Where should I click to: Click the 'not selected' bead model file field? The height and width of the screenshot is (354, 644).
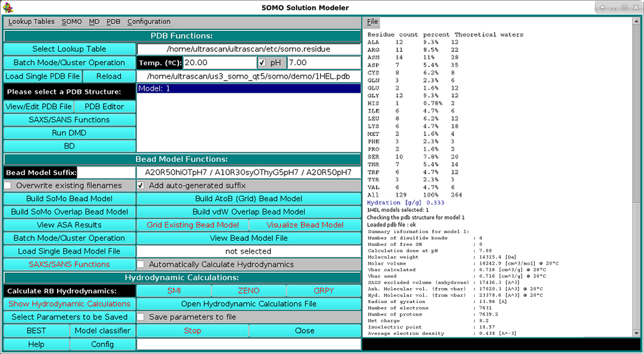point(248,251)
